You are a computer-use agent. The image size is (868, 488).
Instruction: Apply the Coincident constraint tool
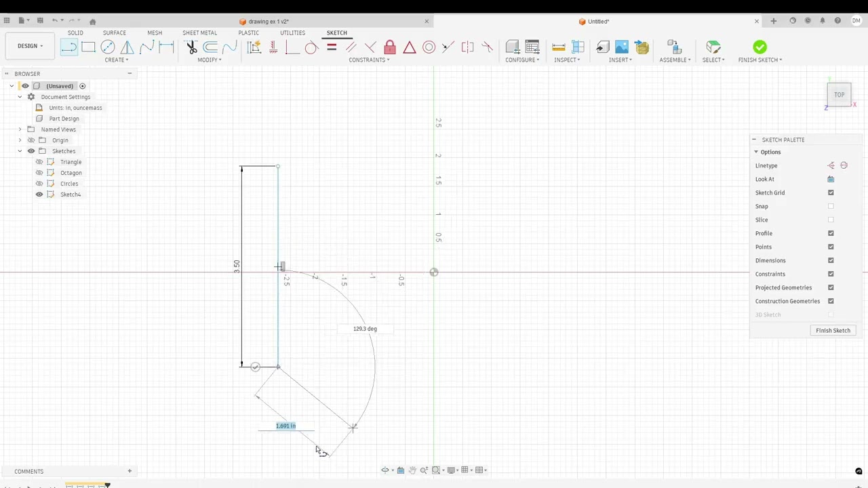pos(292,47)
